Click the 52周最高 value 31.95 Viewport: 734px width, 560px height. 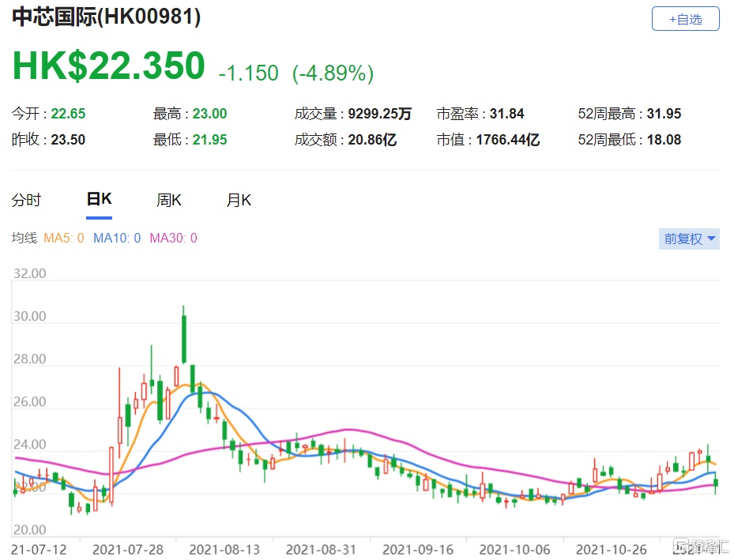[664, 114]
